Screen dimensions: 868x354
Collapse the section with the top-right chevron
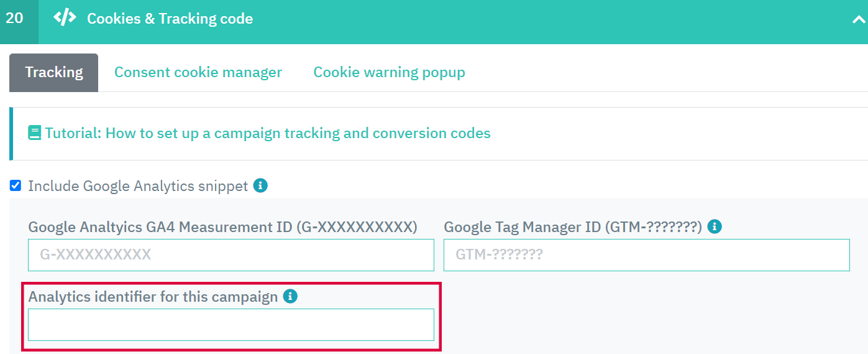click(x=858, y=19)
